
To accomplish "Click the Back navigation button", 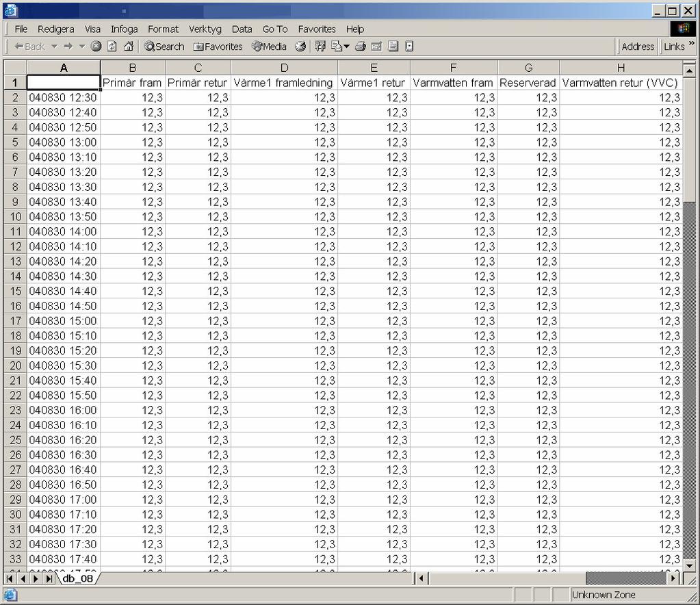I will 29,47.
